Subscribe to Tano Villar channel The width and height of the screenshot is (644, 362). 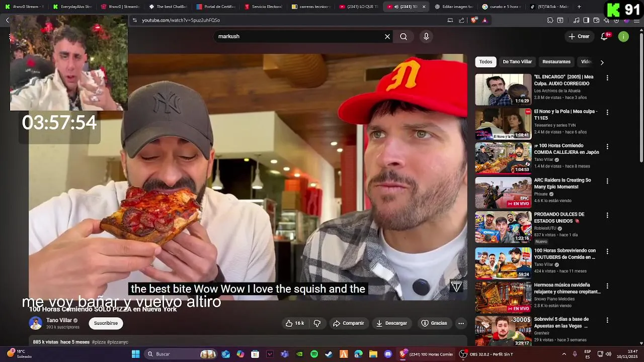[106, 323]
